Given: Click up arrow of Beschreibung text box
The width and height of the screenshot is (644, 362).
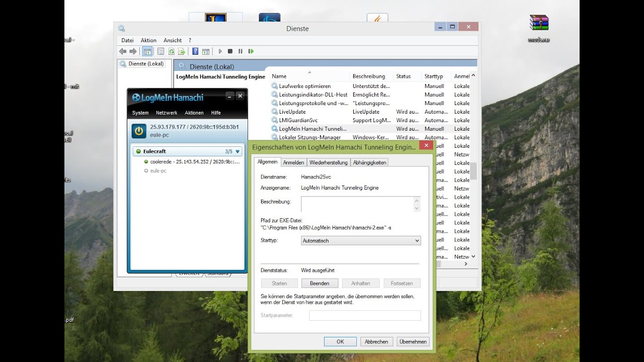Looking at the screenshot, I should pos(417,200).
